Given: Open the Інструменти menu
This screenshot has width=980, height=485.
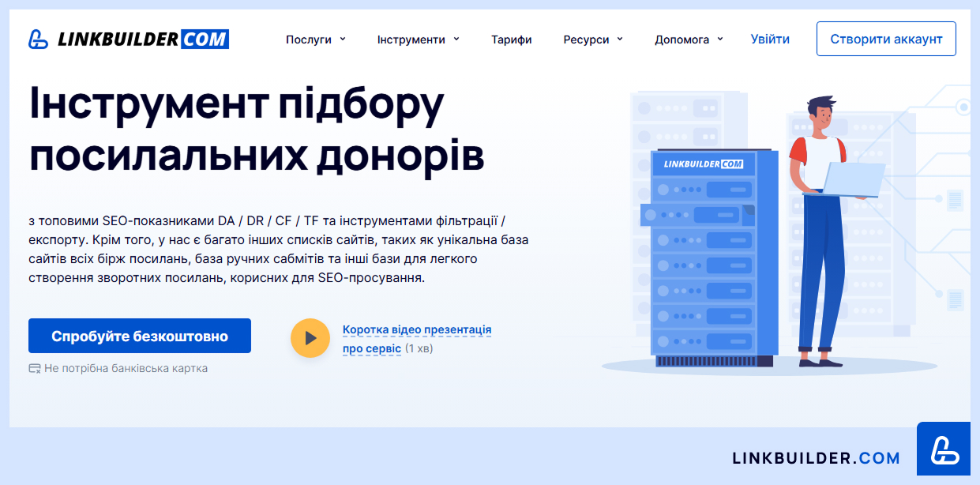Looking at the screenshot, I should pos(411,39).
